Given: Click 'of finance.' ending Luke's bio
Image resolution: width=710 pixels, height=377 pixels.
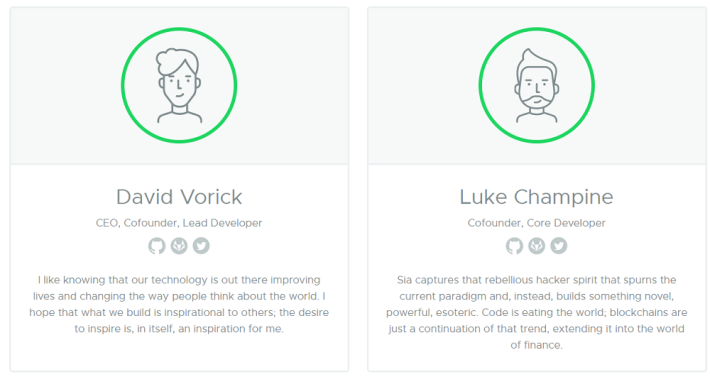Looking at the screenshot, I should click(x=537, y=345).
